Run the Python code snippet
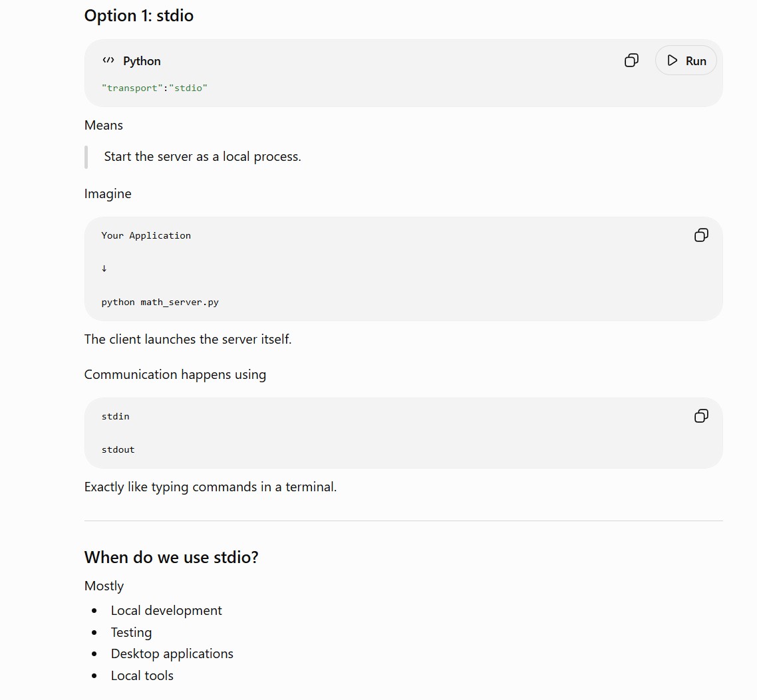 686,60
